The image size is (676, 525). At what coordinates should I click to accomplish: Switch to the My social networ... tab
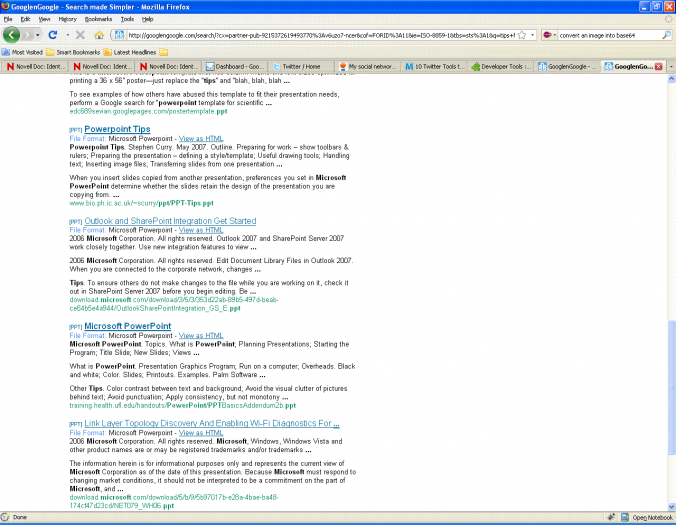[x=368, y=66]
